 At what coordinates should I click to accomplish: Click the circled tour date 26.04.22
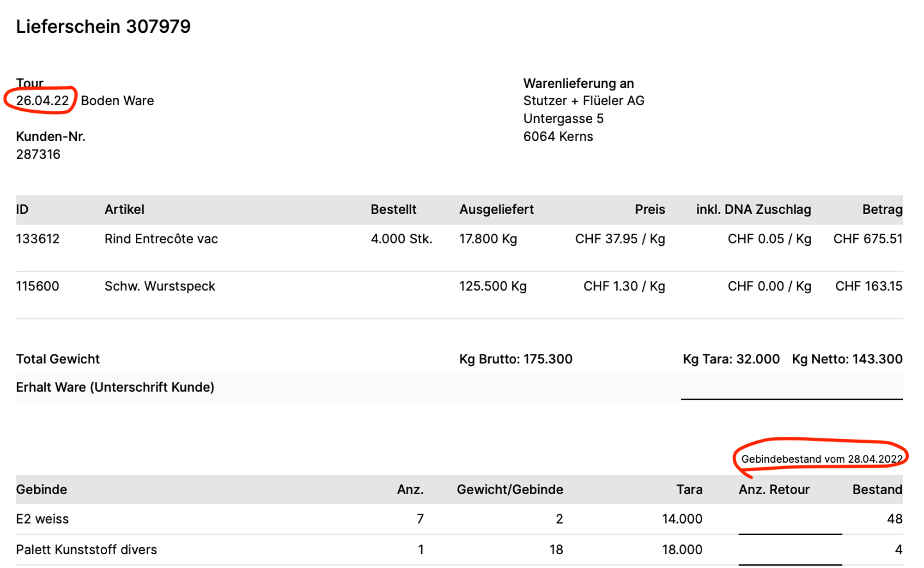42,101
